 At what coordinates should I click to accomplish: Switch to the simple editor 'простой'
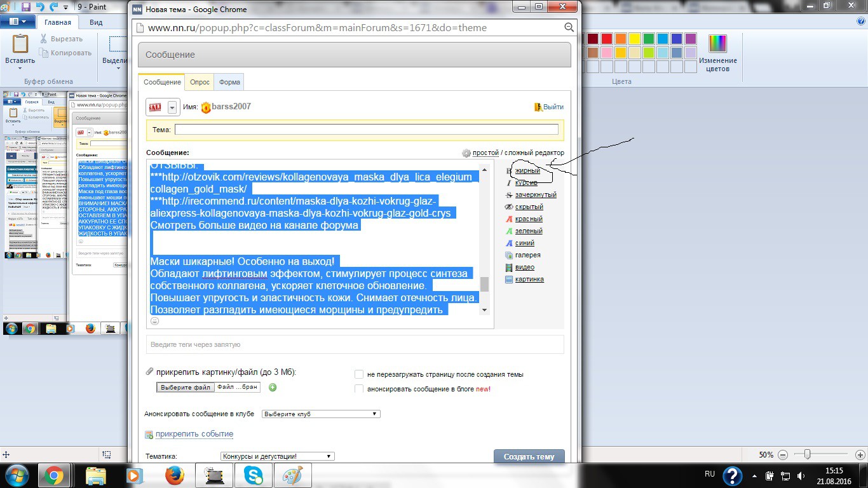[485, 153]
